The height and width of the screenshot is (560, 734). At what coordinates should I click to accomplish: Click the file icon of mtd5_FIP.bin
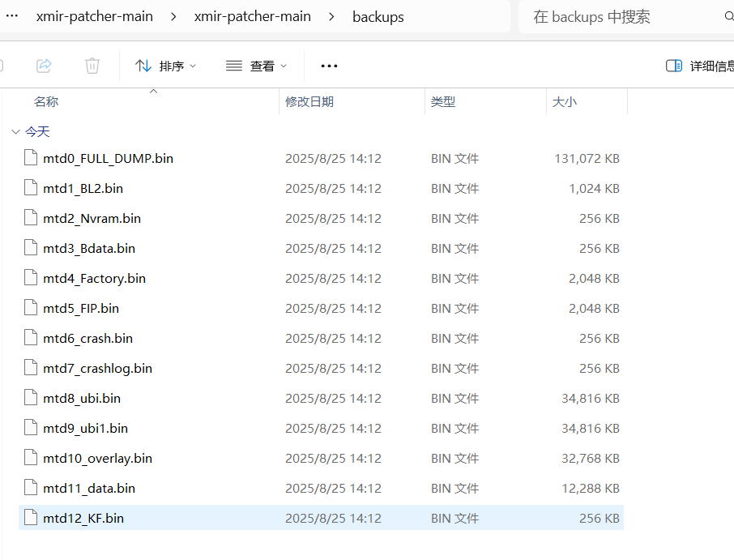click(31, 308)
